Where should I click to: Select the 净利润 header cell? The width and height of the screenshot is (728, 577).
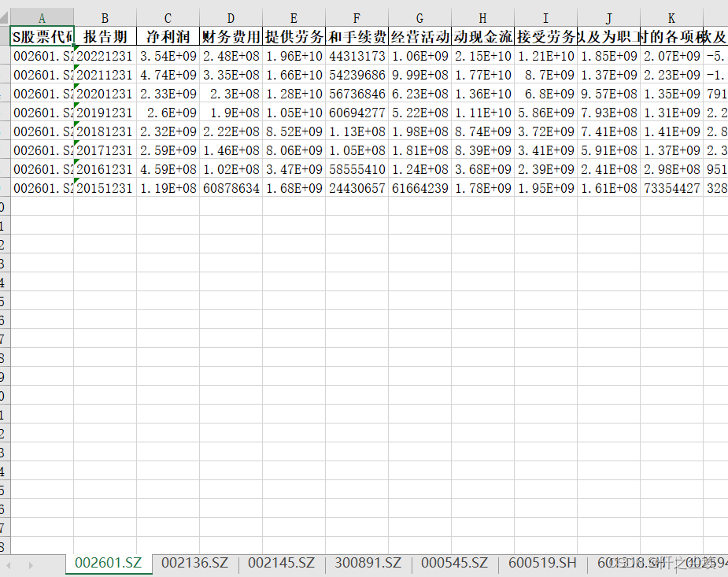coord(168,37)
